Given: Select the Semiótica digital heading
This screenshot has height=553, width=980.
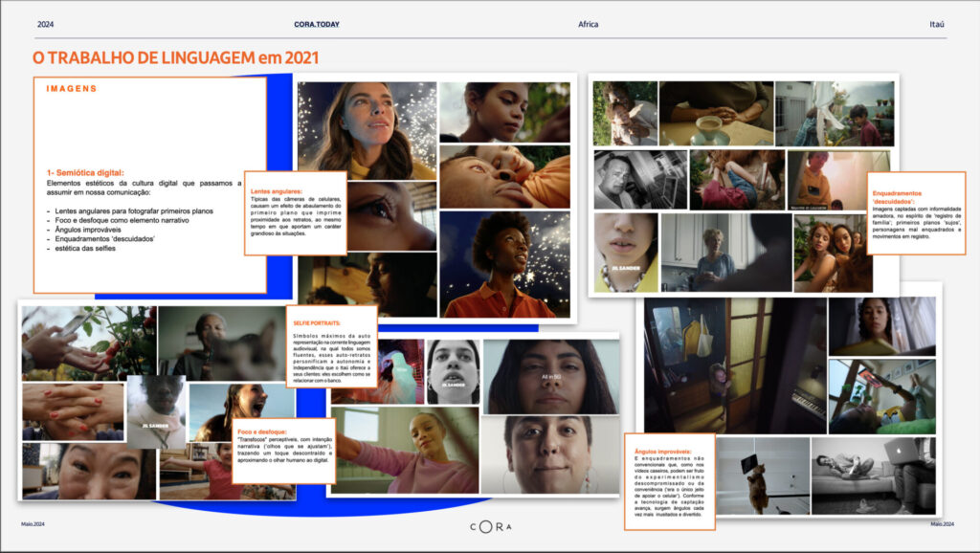Looking at the screenshot, I should [85, 172].
